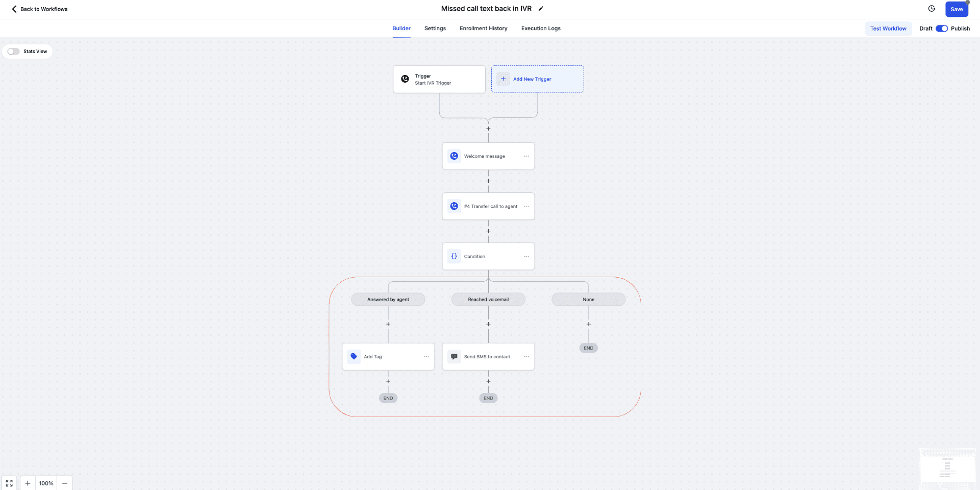Open the Enrollment History tab
980x490 pixels.
(x=484, y=29)
